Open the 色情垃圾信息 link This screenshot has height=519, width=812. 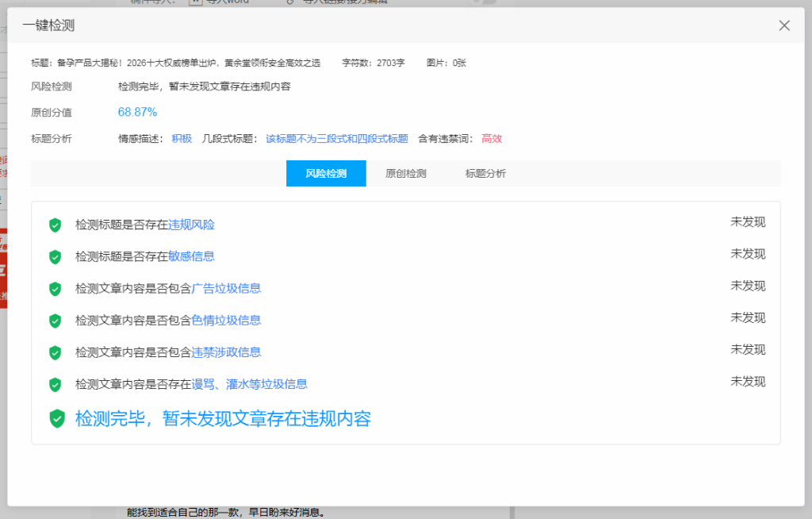pos(226,321)
